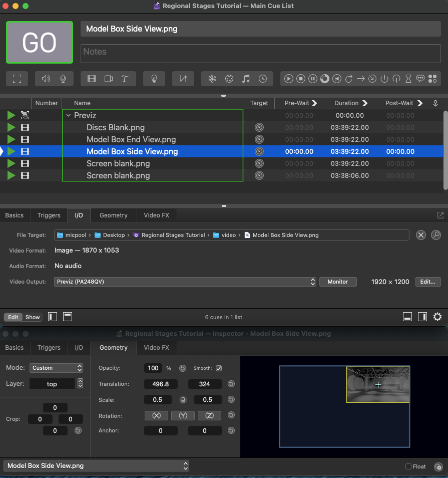Add a new Timecode cue
The image size is (448, 478).
click(x=263, y=79)
